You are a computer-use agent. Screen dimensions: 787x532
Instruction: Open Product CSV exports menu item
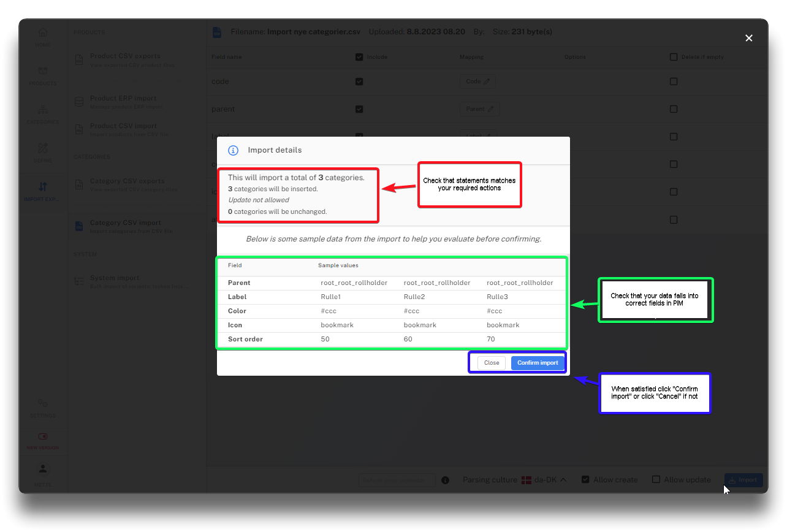tap(125, 59)
